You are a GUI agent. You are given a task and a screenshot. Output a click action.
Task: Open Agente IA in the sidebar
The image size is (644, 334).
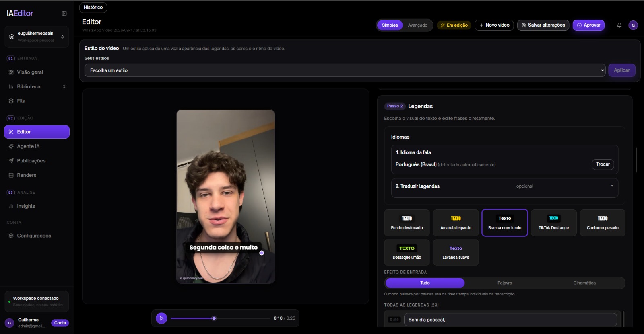click(x=37, y=146)
